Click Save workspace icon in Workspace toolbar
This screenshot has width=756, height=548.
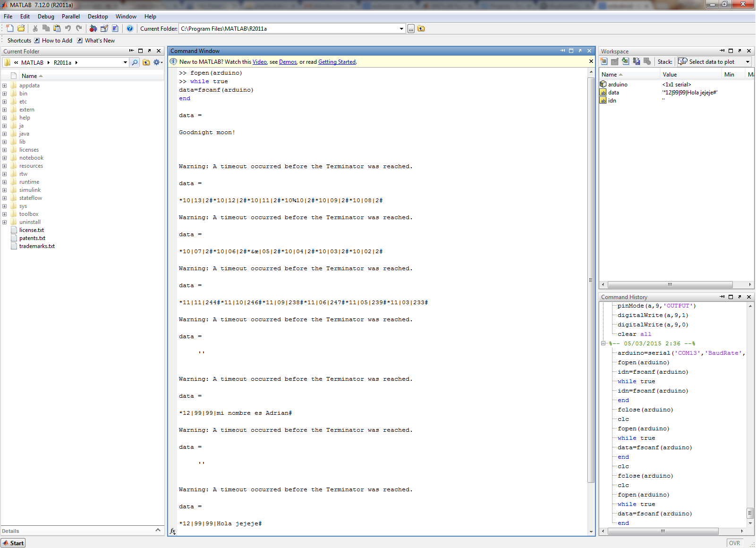[637, 61]
